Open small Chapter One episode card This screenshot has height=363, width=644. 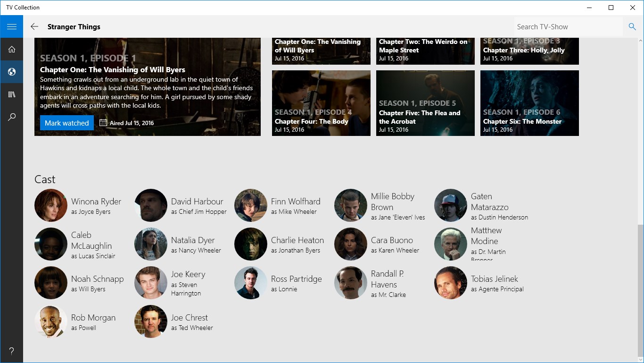click(321, 51)
